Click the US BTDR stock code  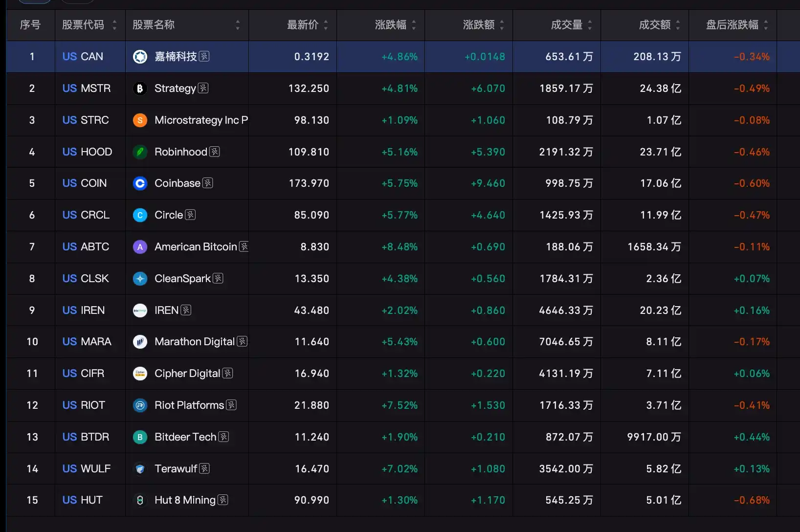(86, 437)
